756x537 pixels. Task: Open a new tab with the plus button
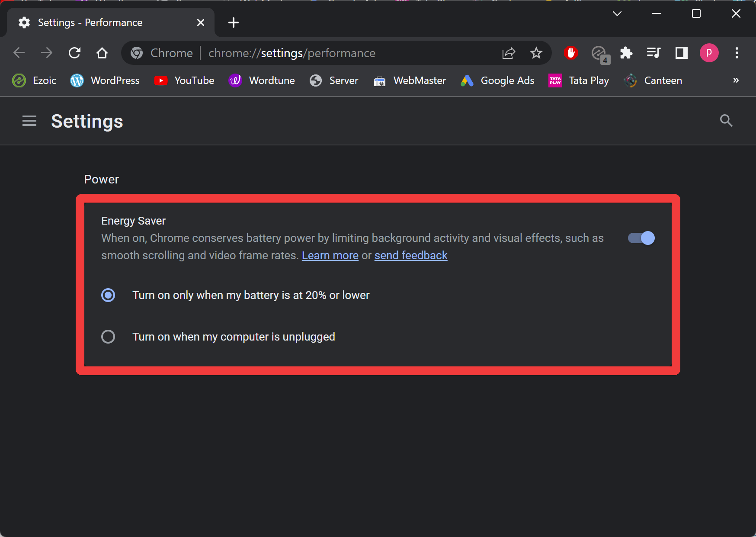pos(234,23)
